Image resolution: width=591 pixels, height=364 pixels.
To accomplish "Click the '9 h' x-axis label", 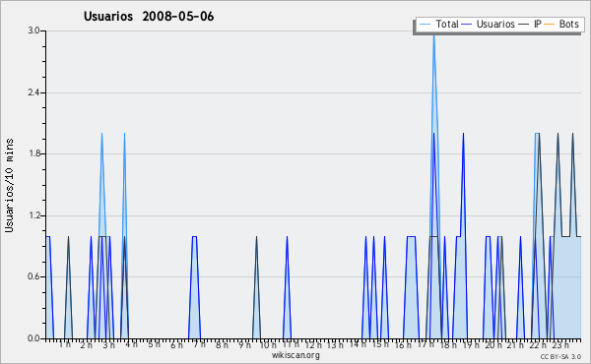I will [x=244, y=344].
